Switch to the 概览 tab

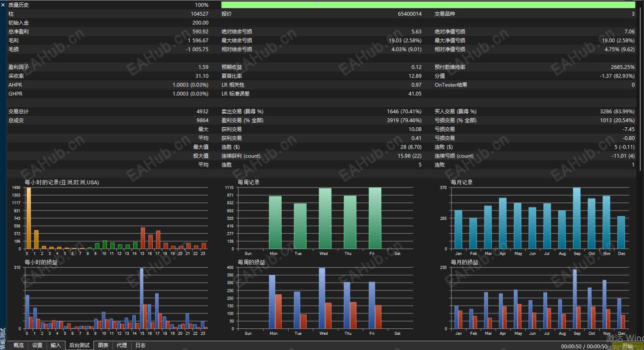point(19,345)
